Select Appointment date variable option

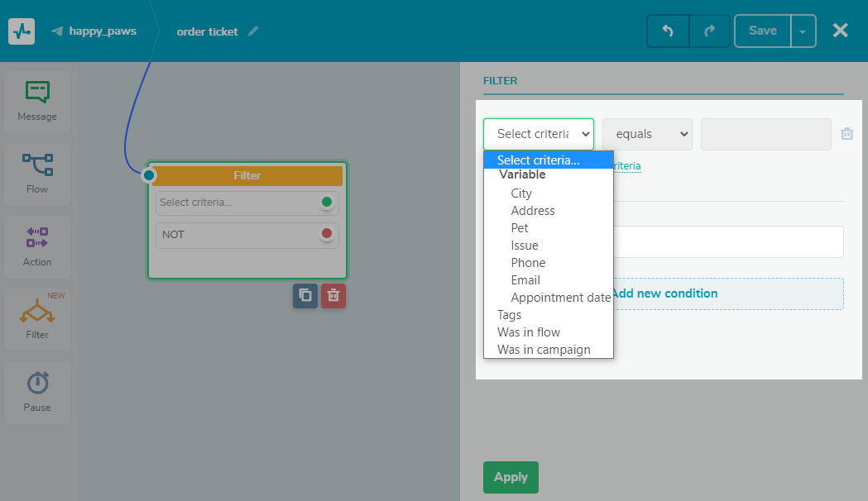click(x=560, y=298)
